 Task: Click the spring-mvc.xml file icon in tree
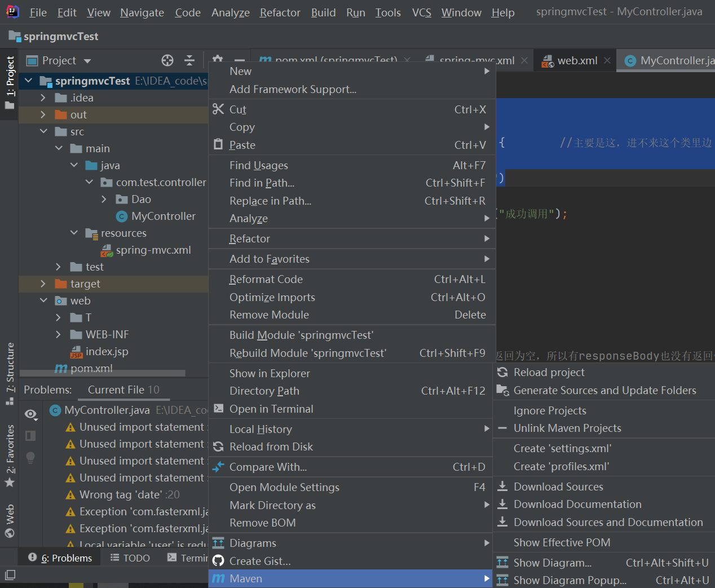coord(107,250)
